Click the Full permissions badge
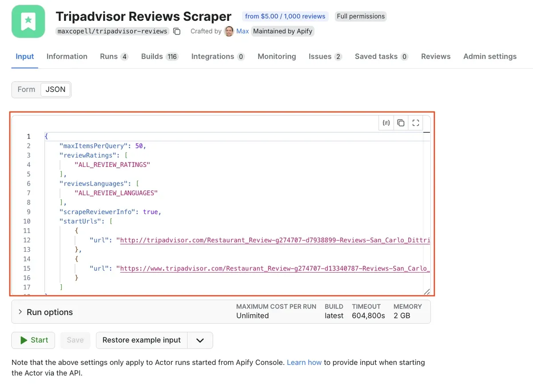 [361, 16]
